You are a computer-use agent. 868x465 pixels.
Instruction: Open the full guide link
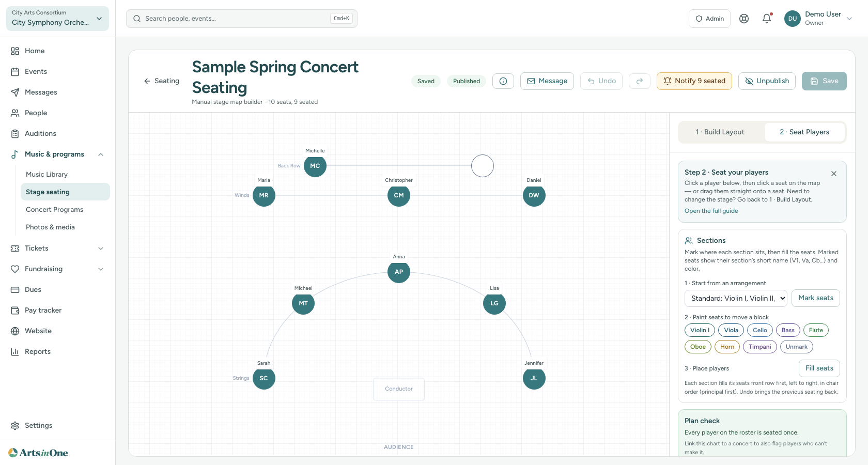[711, 211]
